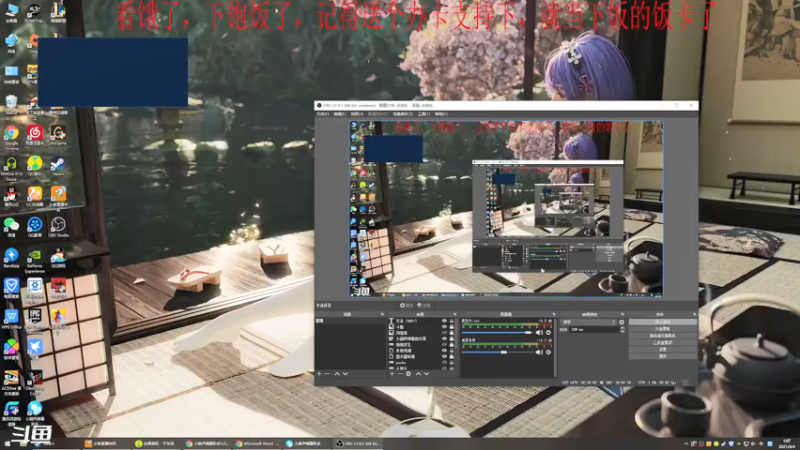The width and height of the screenshot is (800, 450).
Task: Open the 文件(F) menu in OBS
Action: pyautogui.click(x=323, y=114)
